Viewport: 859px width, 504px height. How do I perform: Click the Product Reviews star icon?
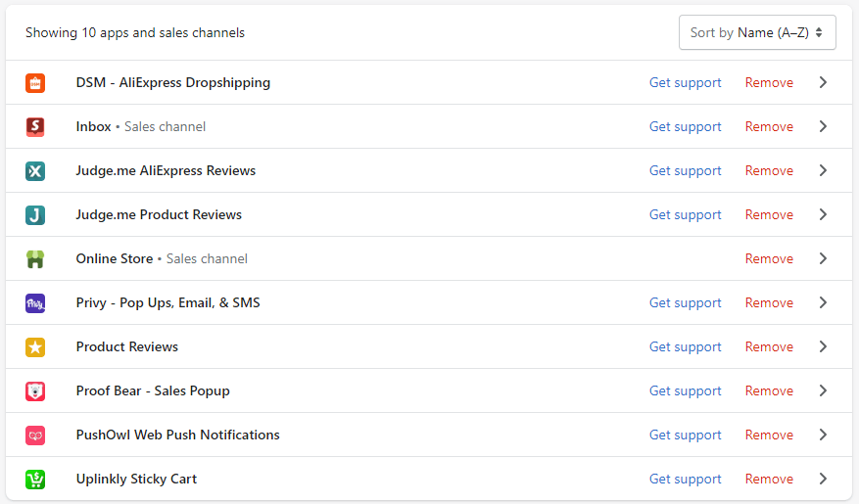pyautogui.click(x=35, y=347)
